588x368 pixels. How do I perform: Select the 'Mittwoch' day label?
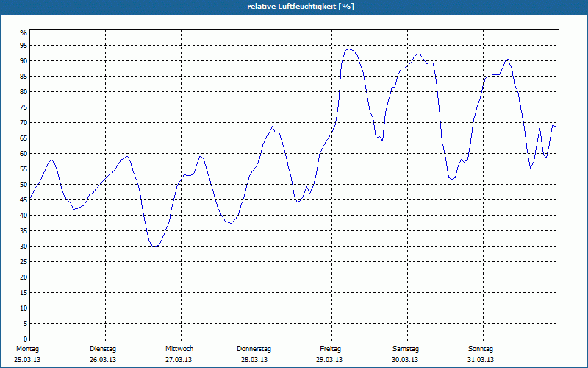pos(179,349)
